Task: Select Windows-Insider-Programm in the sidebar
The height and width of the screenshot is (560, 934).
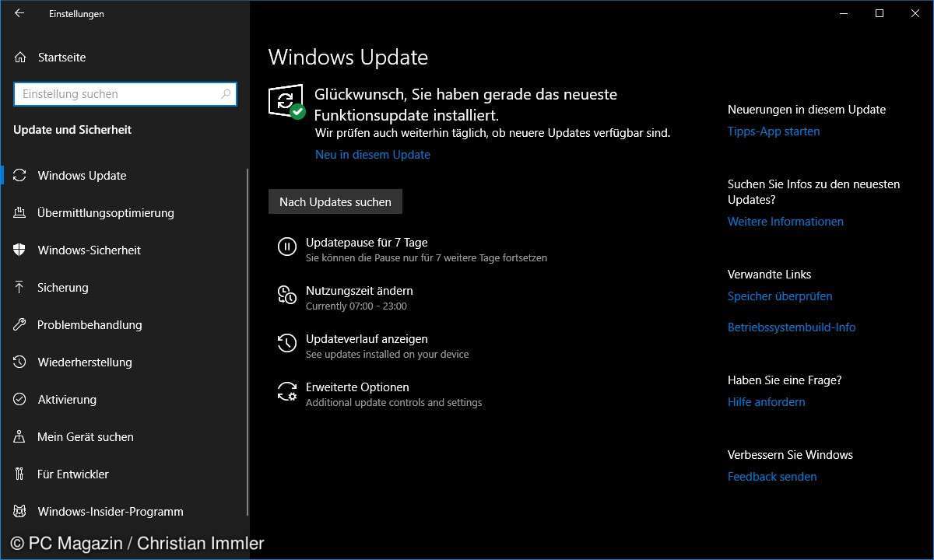Action: point(125,512)
